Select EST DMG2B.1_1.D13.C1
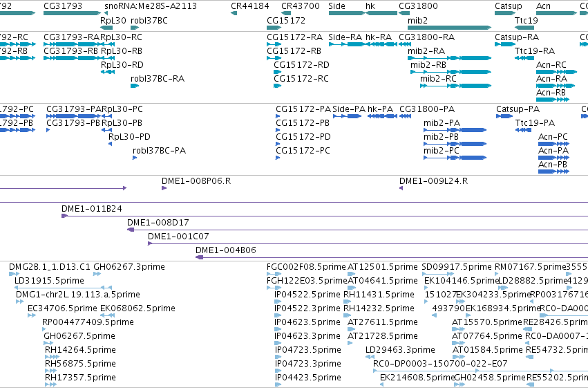 50,267
